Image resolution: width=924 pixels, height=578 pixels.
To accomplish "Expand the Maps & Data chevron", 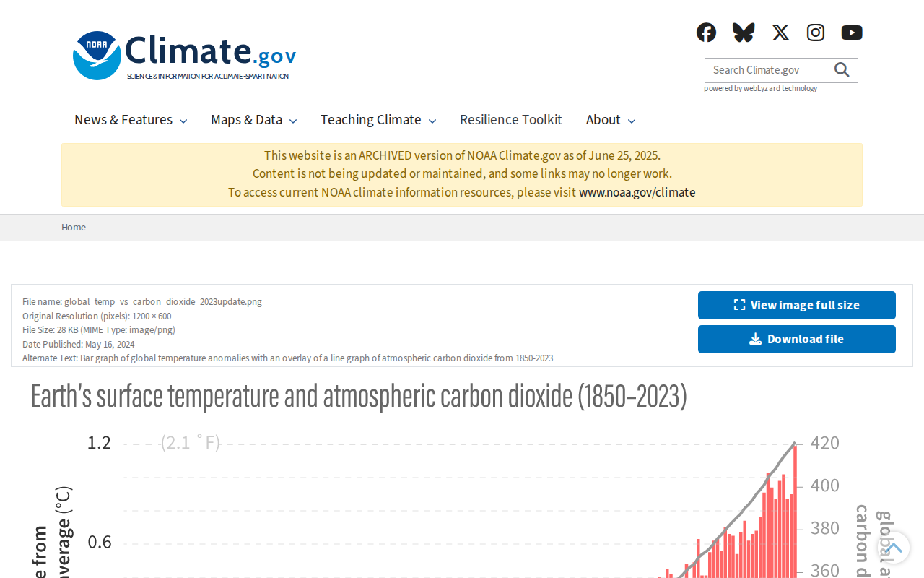I will (x=293, y=121).
